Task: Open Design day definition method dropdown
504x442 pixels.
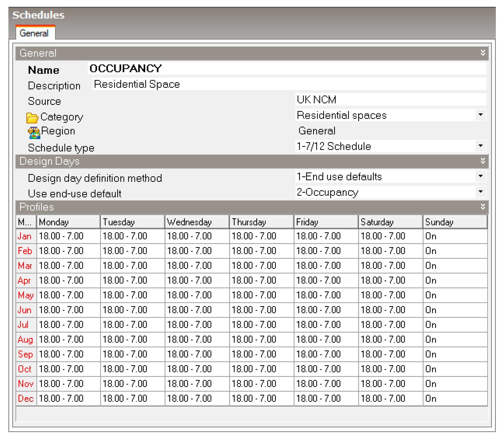Action: coord(480,176)
